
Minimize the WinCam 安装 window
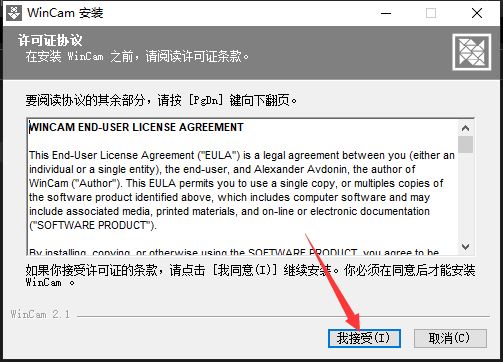click(x=386, y=13)
